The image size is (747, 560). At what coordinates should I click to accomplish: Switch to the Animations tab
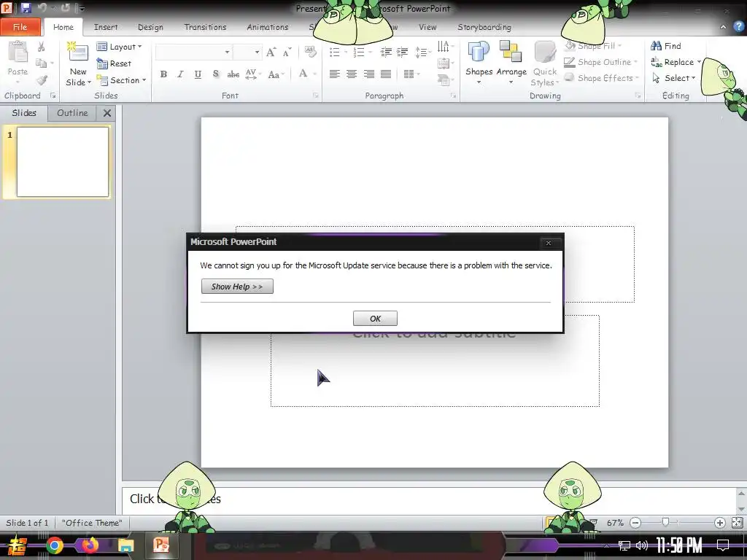coord(267,27)
